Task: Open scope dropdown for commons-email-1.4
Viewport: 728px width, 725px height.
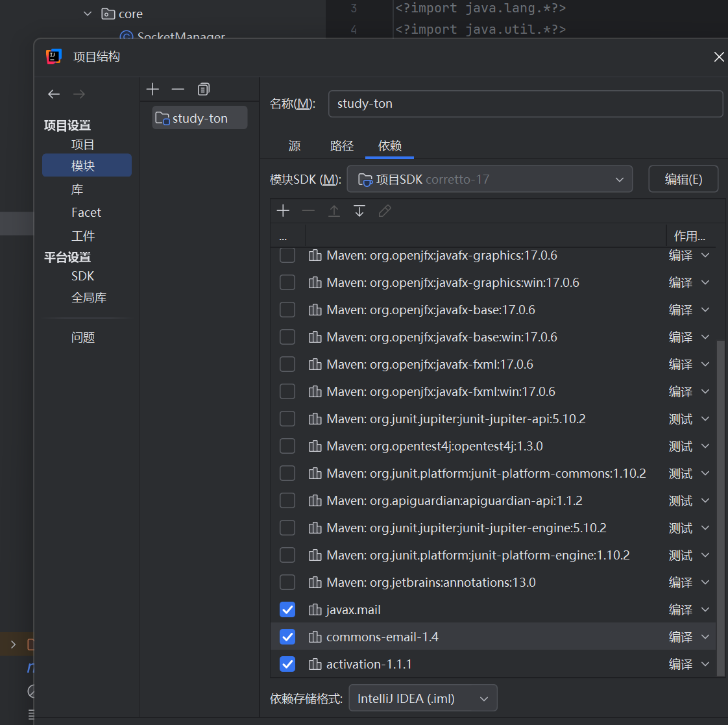Action: [x=705, y=637]
